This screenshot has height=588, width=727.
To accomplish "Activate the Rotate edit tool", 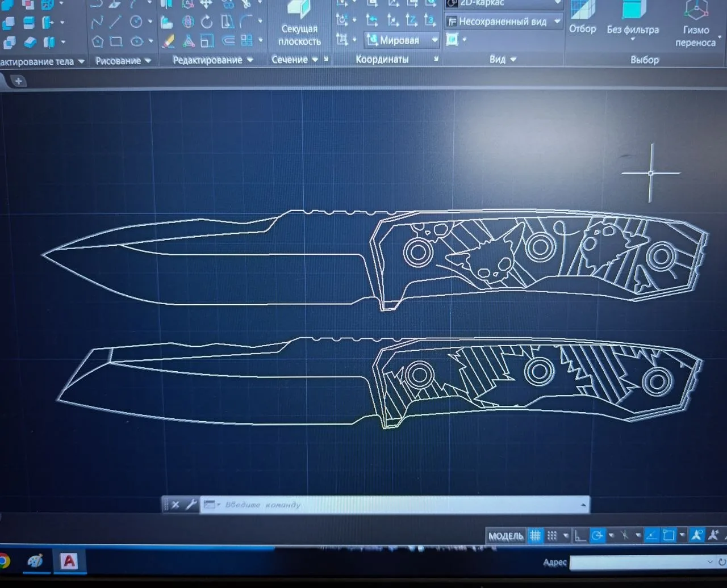I will [x=207, y=22].
